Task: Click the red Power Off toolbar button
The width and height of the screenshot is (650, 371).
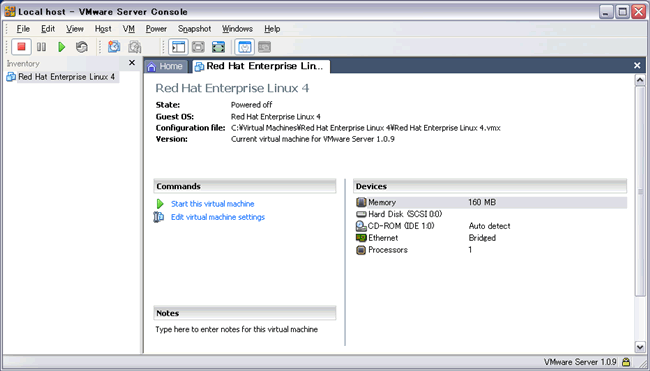Action: [x=21, y=47]
